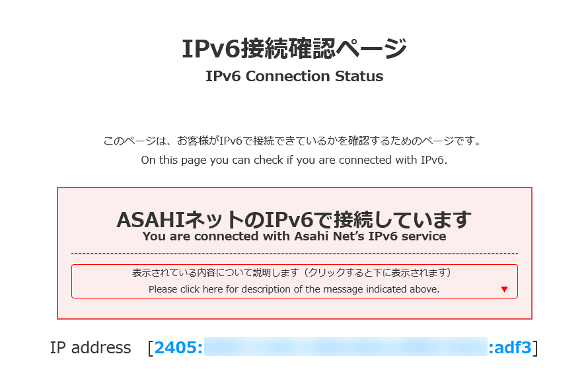Image resolution: width=588 pixels, height=385 pixels.
Task: Click the blurred middle of the IP address
Action: (345, 347)
